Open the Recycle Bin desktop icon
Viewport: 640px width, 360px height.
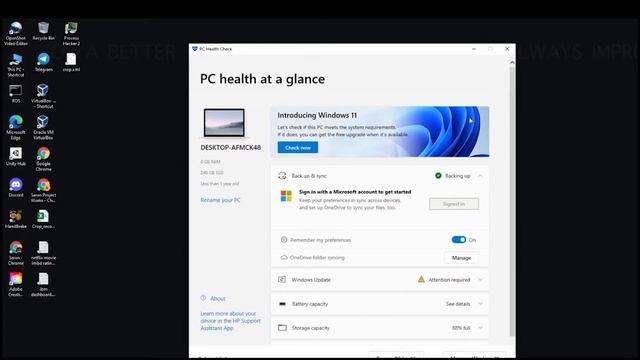[x=43, y=31]
